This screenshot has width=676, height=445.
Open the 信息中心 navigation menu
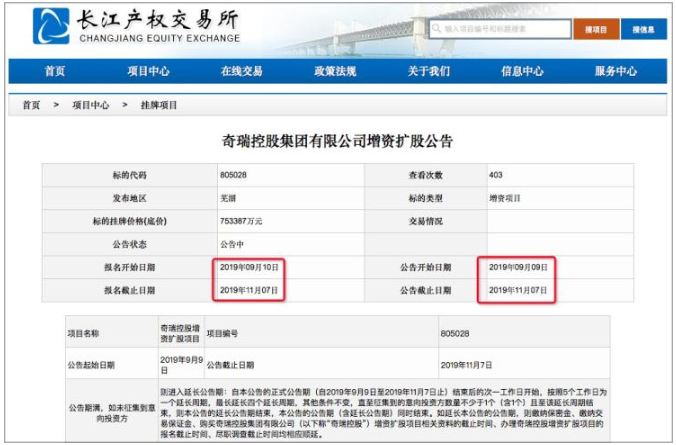[x=522, y=71]
